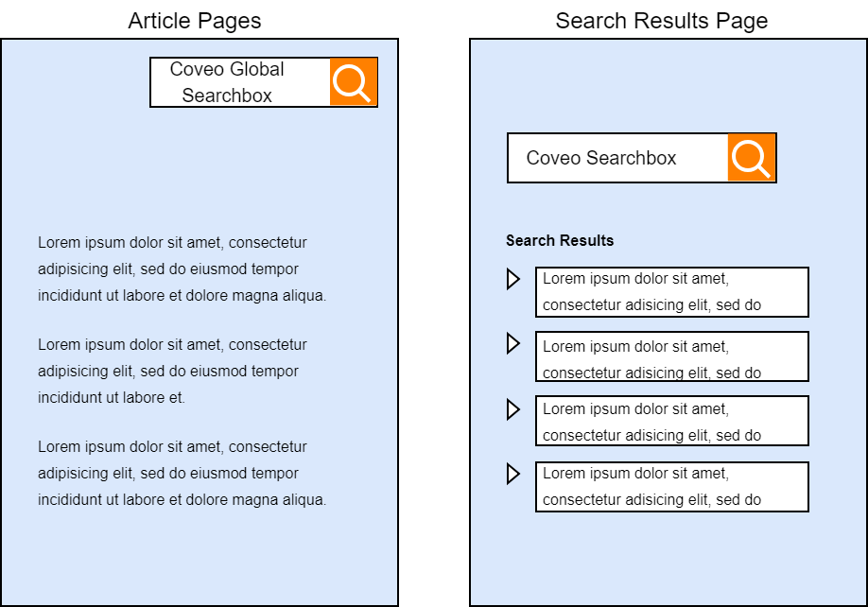Click the first article paragraph

(182, 269)
